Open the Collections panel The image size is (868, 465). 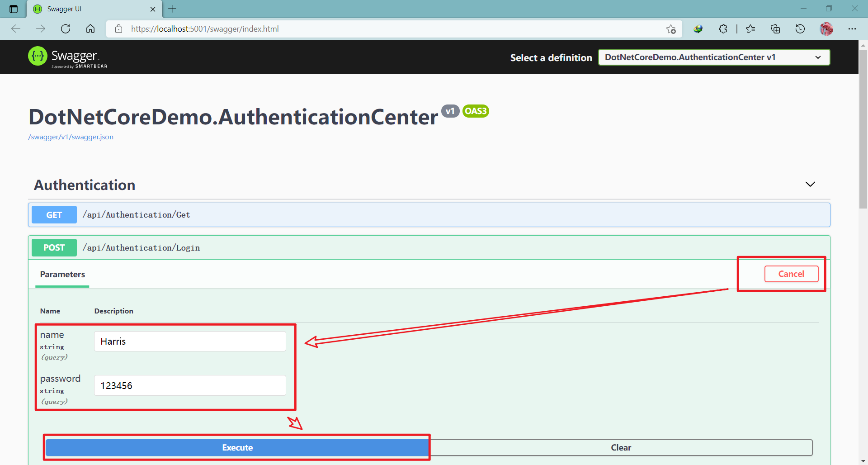coord(775,29)
